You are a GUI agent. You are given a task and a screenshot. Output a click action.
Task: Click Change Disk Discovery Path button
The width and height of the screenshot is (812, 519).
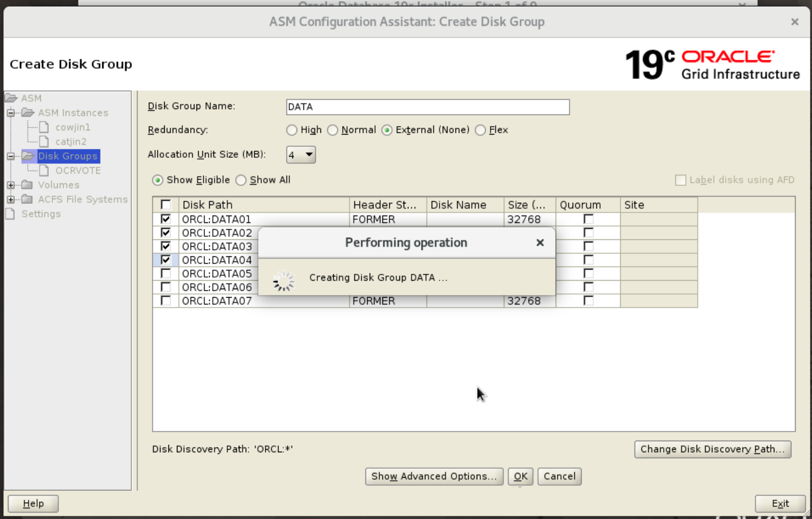pos(712,449)
